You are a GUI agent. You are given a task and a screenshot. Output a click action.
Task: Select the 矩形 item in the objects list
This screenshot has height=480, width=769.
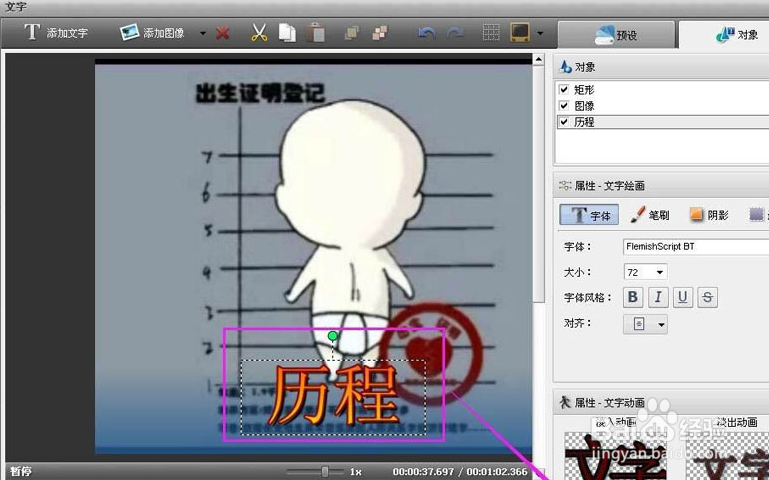tap(584, 90)
